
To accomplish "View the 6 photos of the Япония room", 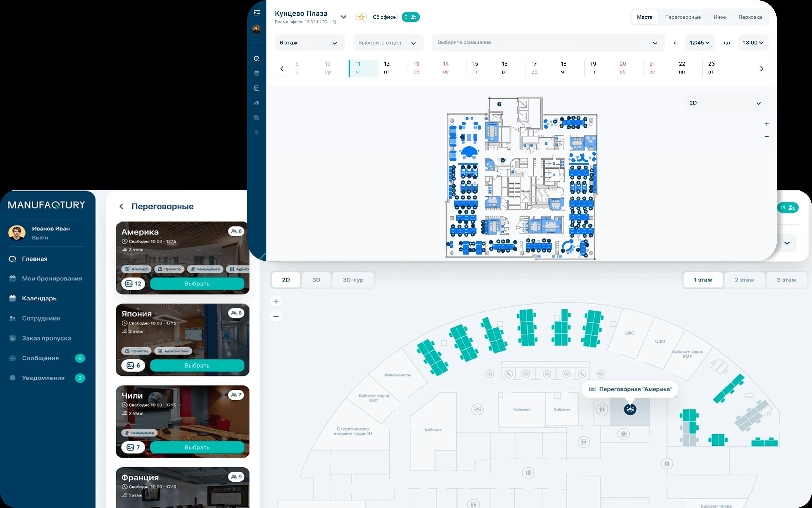I will click(133, 366).
